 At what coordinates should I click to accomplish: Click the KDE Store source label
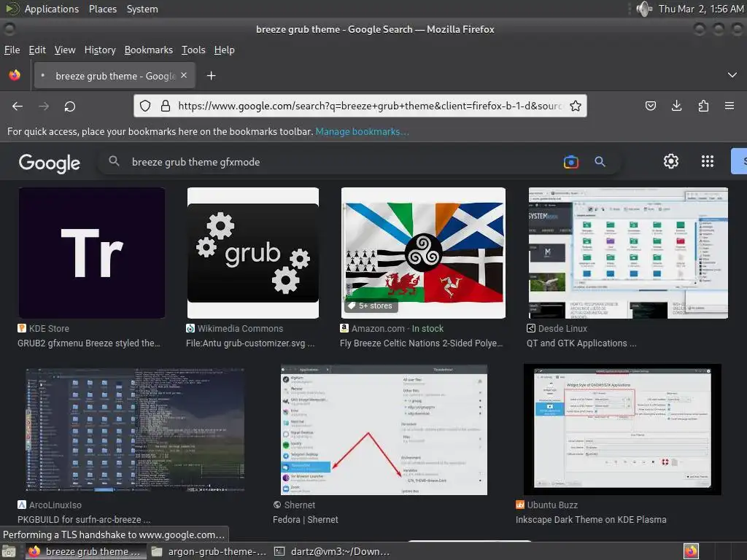pyautogui.click(x=49, y=329)
